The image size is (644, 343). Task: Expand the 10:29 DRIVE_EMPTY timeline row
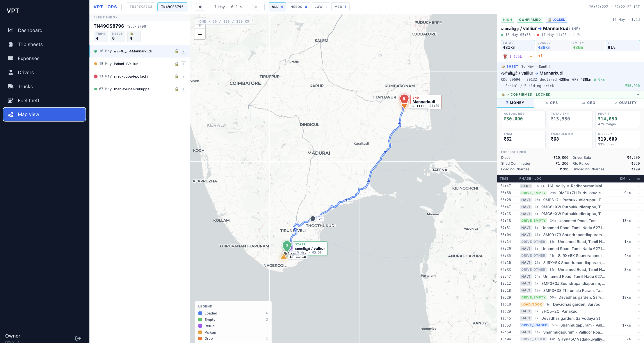[x=570, y=297]
